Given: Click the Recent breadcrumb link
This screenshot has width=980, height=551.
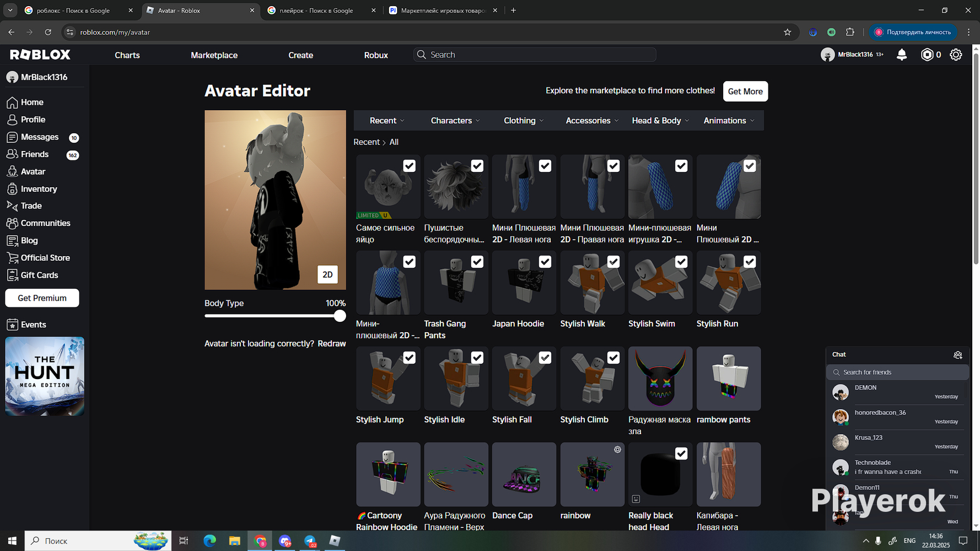Looking at the screenshot, I should 367,142.
